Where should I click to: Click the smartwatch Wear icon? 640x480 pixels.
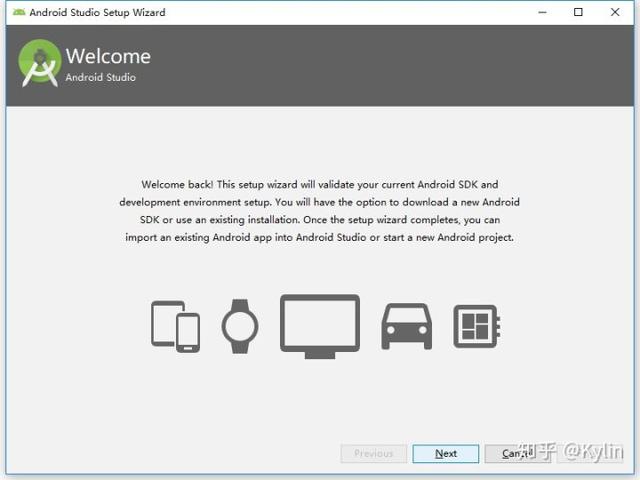coord(240,326)
